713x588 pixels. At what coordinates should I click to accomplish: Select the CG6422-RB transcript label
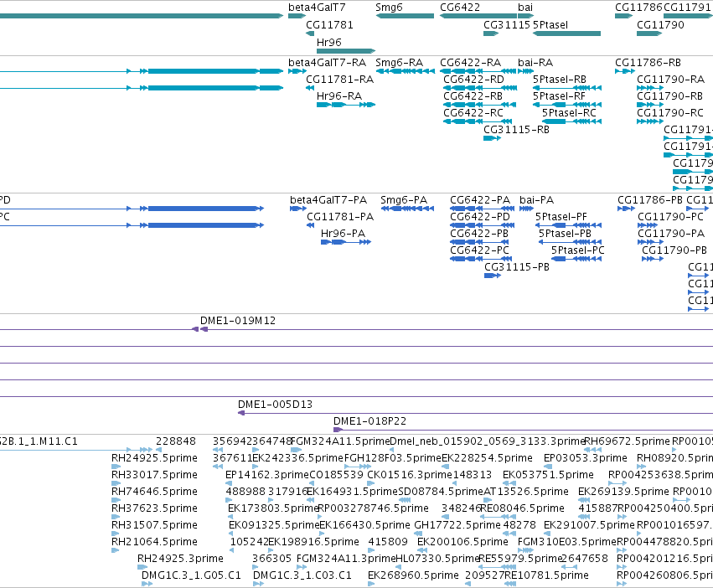(473, 96)
